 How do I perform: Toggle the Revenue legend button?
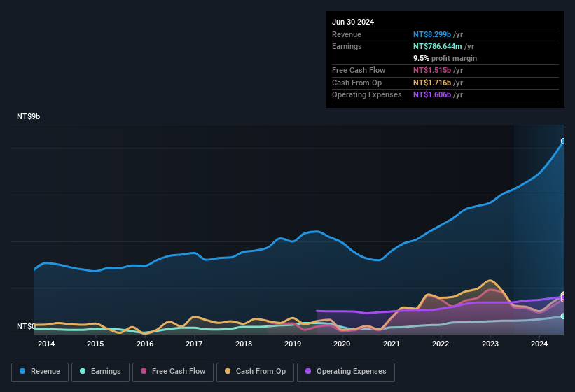point(40,372)
